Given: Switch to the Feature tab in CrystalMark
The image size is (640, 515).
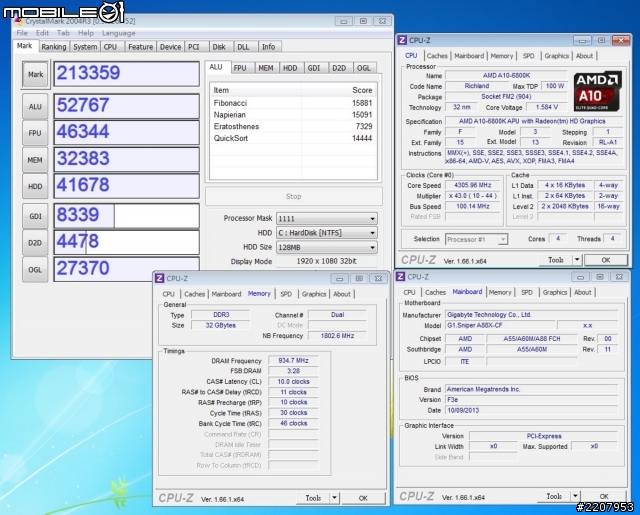Looking at the screenshot, I should [x=140, y=47].
